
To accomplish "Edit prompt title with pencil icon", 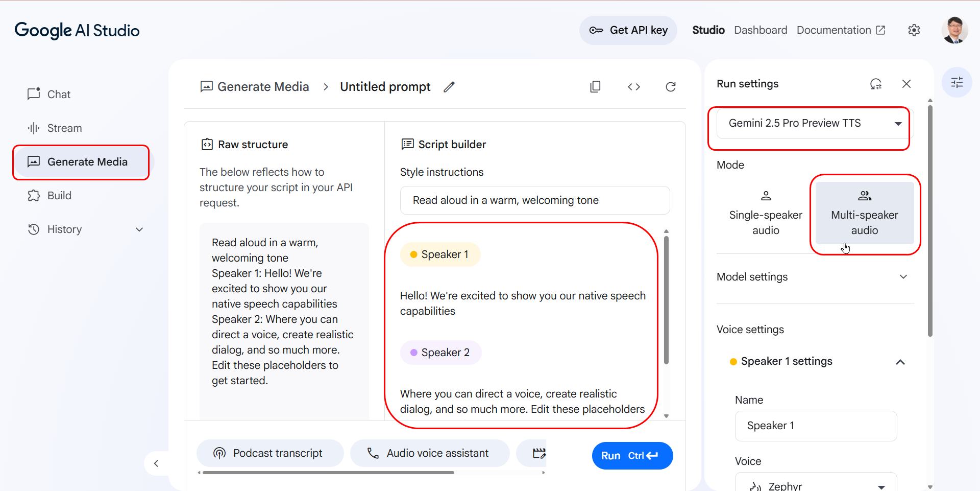I will (449, 87).
